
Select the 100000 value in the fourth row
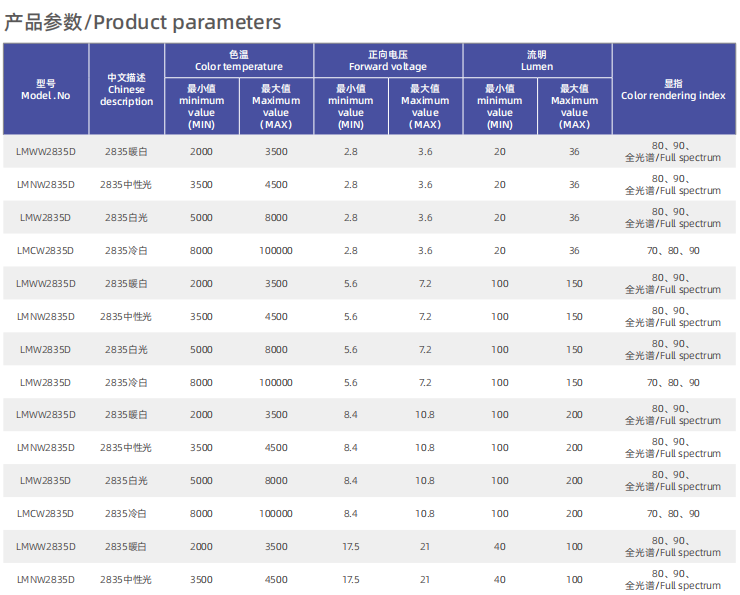[x=276, y=250]
